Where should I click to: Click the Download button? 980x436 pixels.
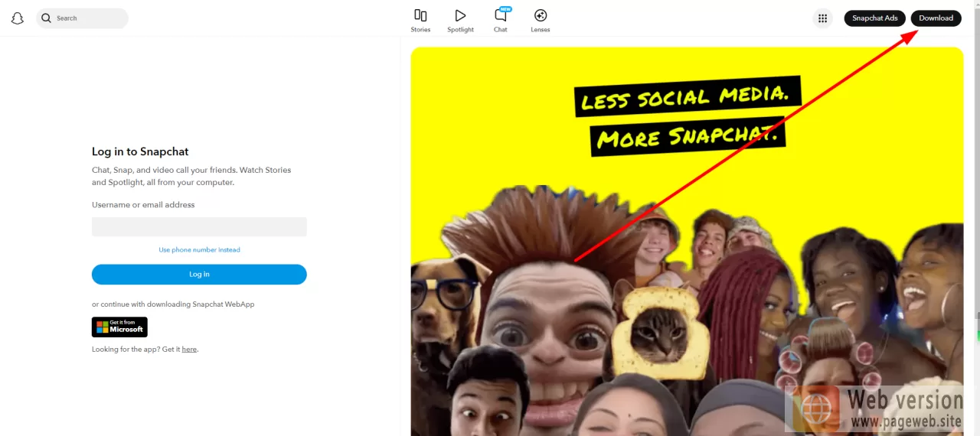pyautogui.click(x=936, y=18)
